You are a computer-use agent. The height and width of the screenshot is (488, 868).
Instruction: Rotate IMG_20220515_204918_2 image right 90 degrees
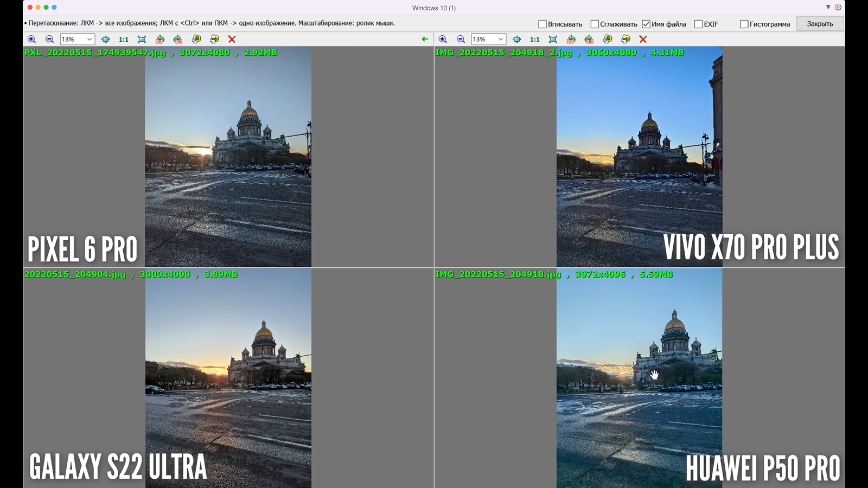pyautogui.click(x=589, y=39)
